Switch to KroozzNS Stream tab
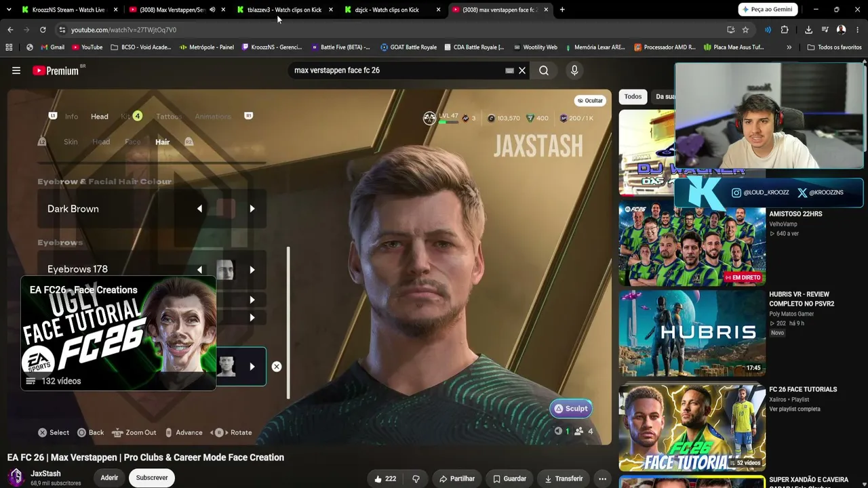868x488 pixels. [68, 9]
